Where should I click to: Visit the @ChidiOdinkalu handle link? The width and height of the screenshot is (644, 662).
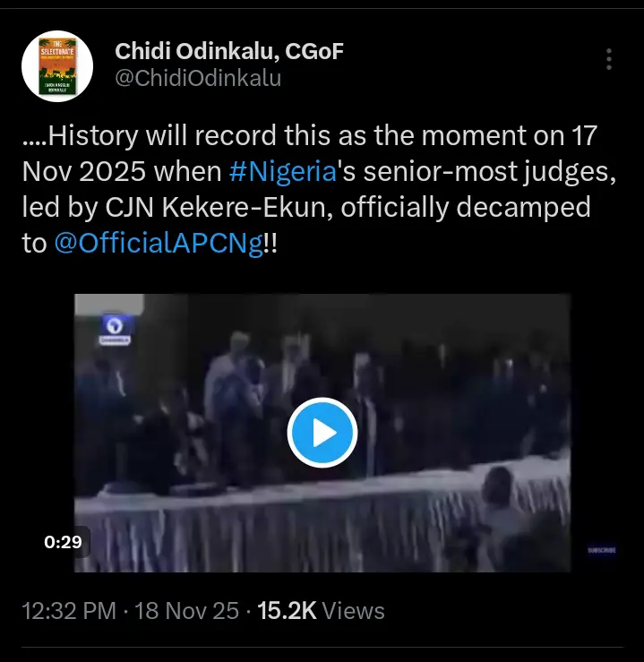click(198, 78)
